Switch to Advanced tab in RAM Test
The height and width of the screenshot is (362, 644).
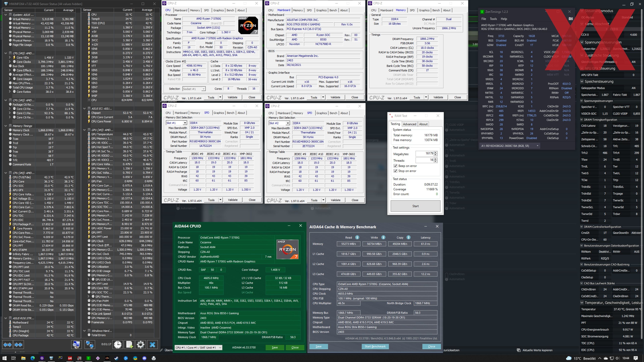click(x=410, y=124)
